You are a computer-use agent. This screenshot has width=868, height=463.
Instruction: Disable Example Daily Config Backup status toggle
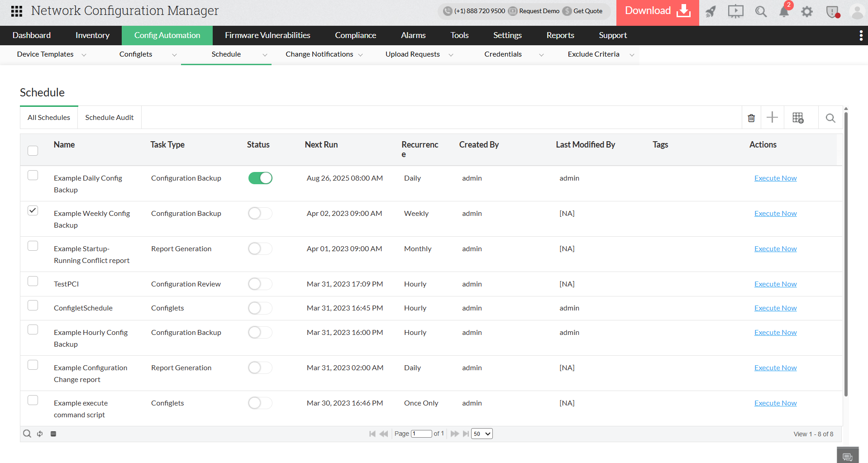point(260,178)
